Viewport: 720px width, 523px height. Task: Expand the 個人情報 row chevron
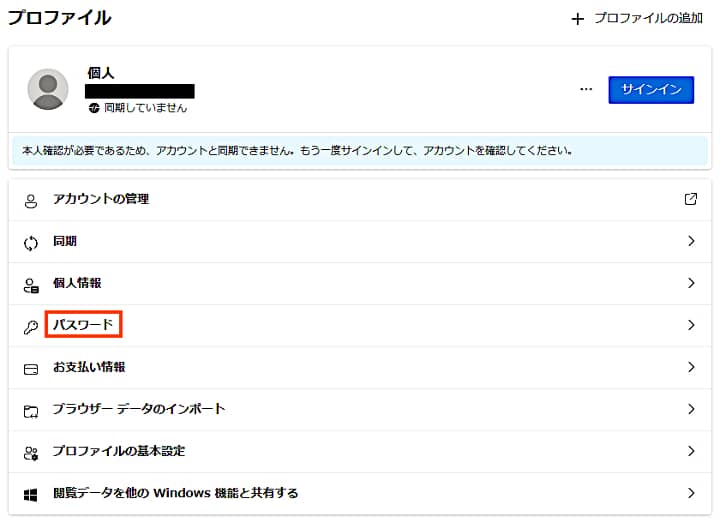690,283
